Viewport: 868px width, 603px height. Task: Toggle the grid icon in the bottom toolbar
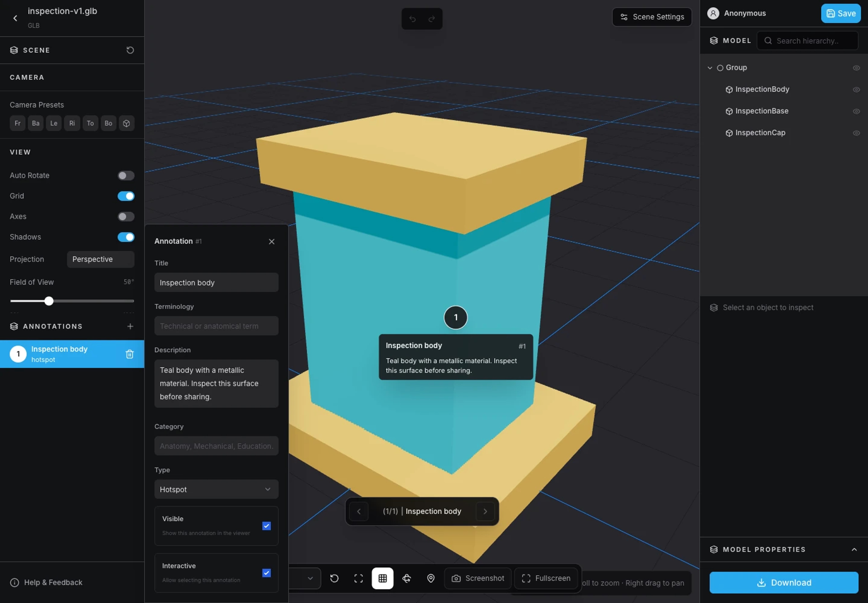tap(383, 578)
